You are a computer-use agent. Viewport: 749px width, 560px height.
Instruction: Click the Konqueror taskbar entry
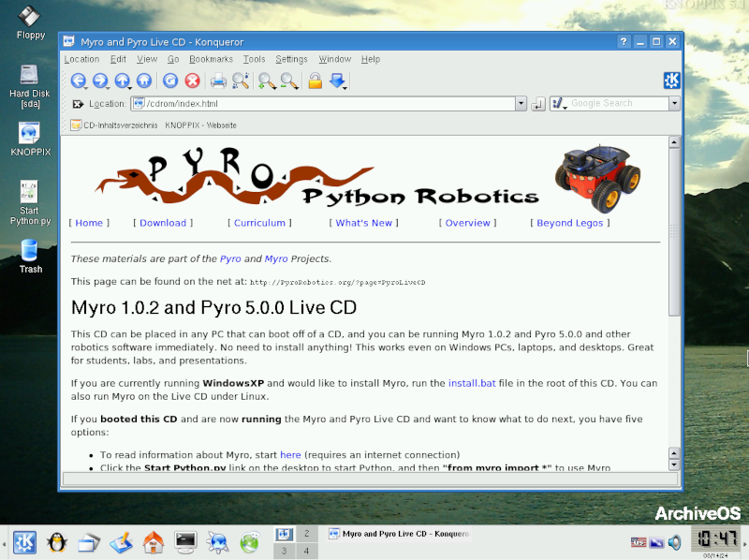coord(400,534)
